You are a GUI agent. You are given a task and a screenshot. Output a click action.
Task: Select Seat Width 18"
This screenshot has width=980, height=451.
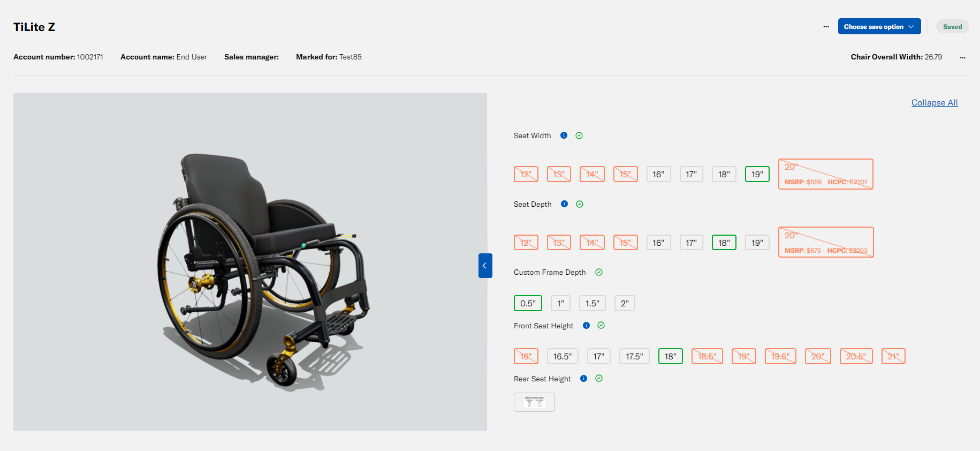click(x=724, y=174)
